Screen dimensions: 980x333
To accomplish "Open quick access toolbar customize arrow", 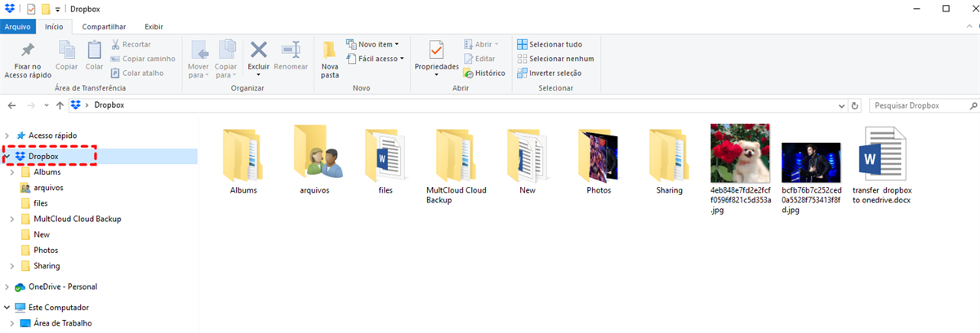I will click(x=57, y=9).
